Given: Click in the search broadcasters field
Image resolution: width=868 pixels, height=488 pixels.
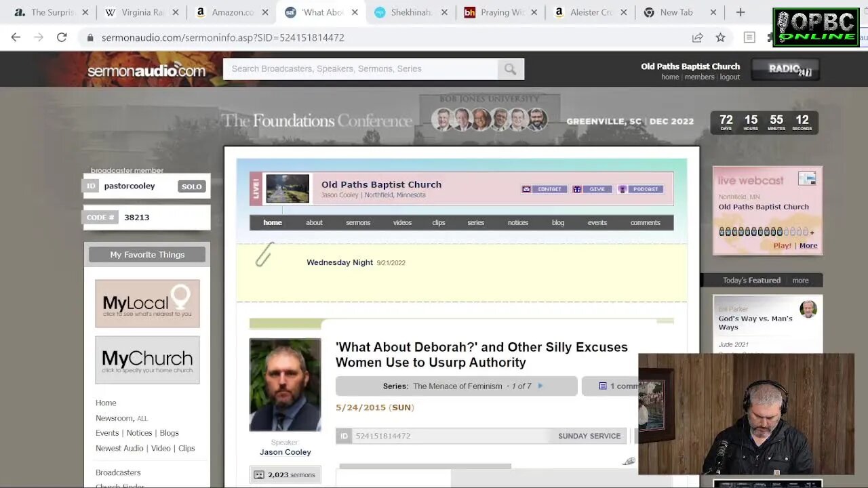Looking at the screenshot, I should (x=361, y=68).
